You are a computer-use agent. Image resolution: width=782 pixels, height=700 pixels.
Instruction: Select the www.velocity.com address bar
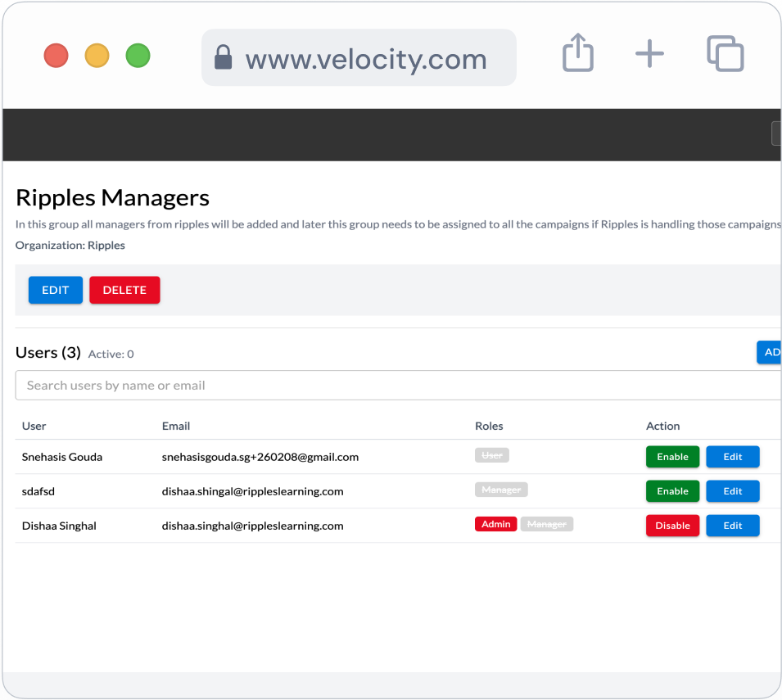365,59
